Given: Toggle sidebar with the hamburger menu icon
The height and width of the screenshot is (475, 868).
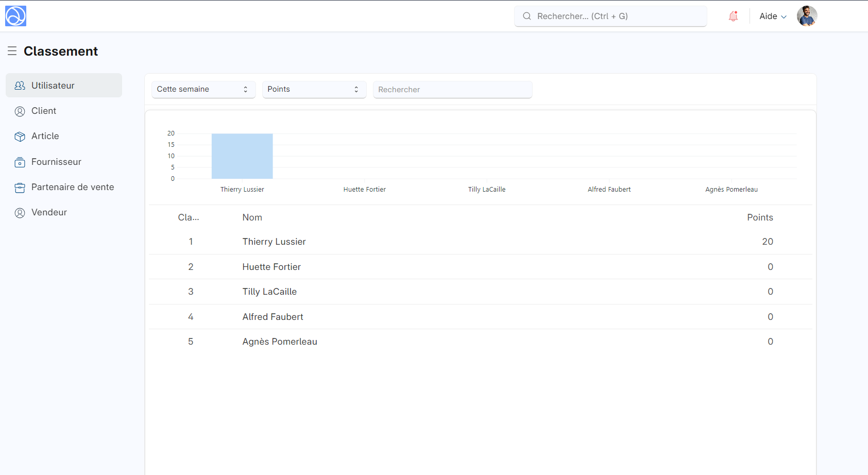Looking at the screenshot, I should point(12,51).
